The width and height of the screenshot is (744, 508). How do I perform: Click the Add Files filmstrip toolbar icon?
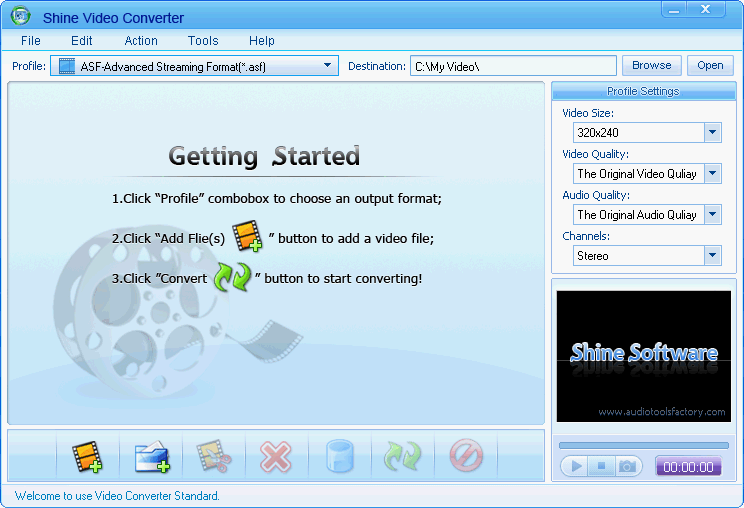tap(87, 457)
